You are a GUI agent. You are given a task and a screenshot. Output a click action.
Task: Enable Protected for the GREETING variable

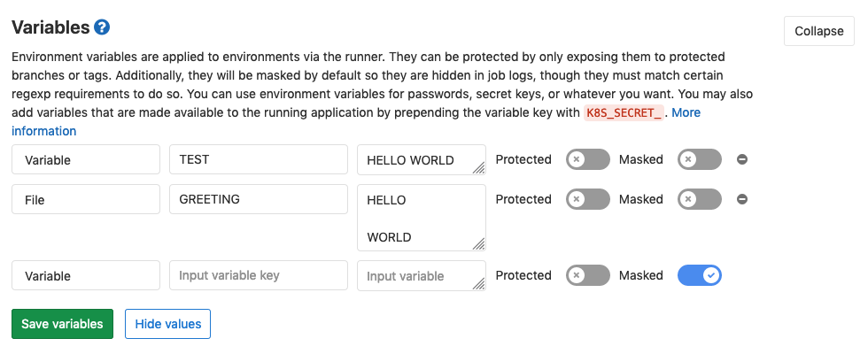(x=588, y=199)
